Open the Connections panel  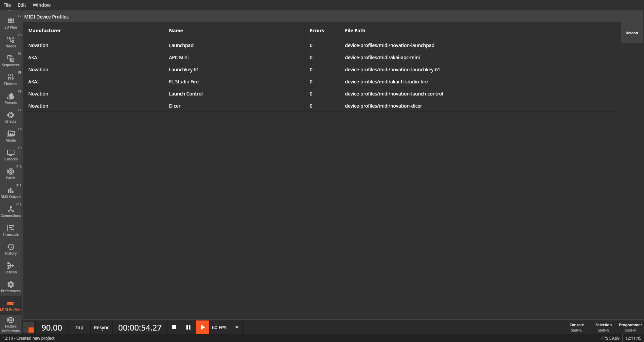[11, 212]
